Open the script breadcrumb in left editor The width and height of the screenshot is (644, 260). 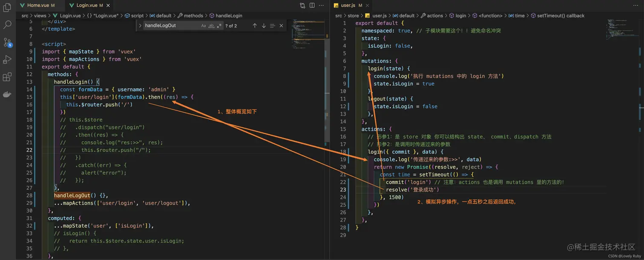pos(134,16)
